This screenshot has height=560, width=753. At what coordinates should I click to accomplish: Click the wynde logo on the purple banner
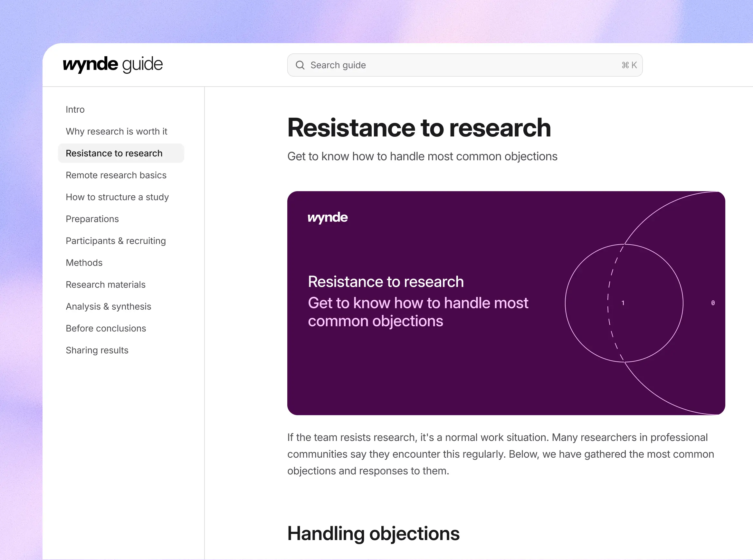(327, 217)
